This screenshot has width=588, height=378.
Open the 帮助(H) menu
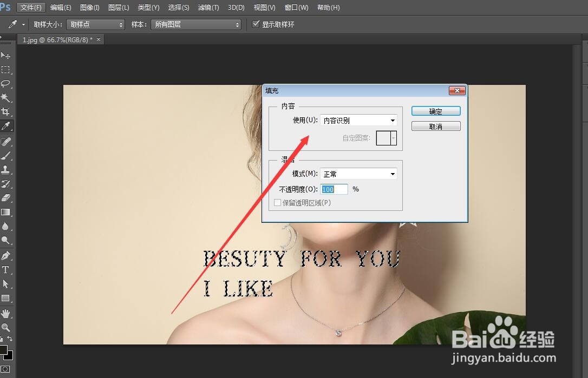click(329, 8)
